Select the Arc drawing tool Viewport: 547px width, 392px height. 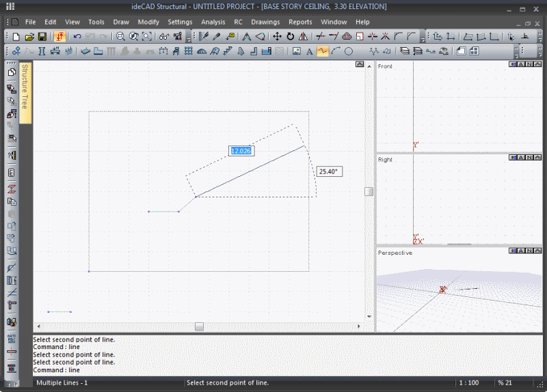coord(336,52)
